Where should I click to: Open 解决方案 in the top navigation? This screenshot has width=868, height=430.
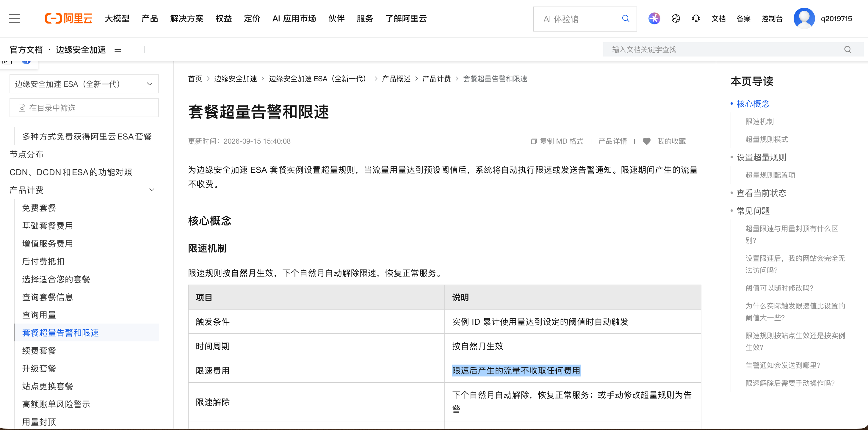point(187,18)
